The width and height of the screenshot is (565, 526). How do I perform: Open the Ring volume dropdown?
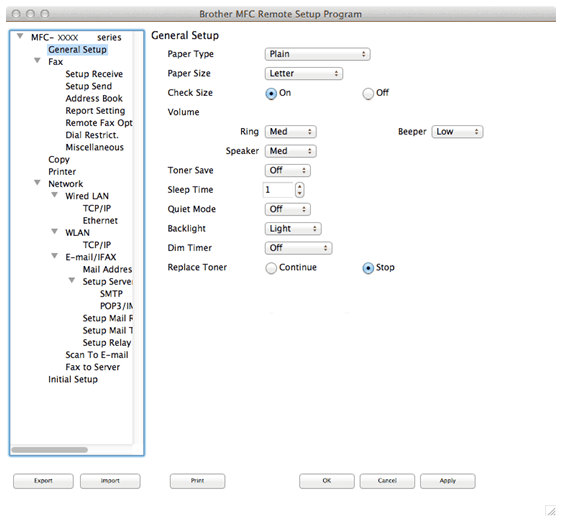coord(290,132)
